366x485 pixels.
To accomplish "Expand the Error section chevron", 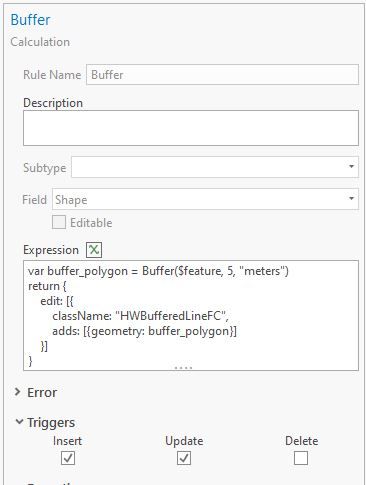I will (x=18, y=392).
